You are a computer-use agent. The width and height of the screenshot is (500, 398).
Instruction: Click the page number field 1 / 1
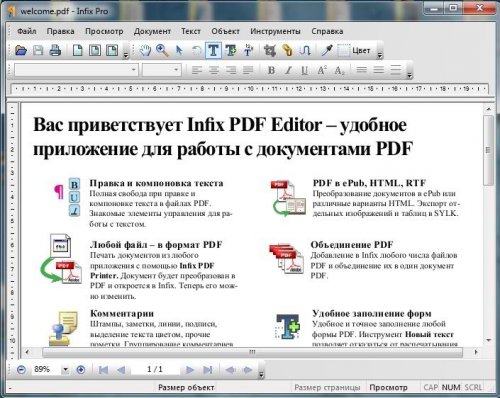point(155,369)
